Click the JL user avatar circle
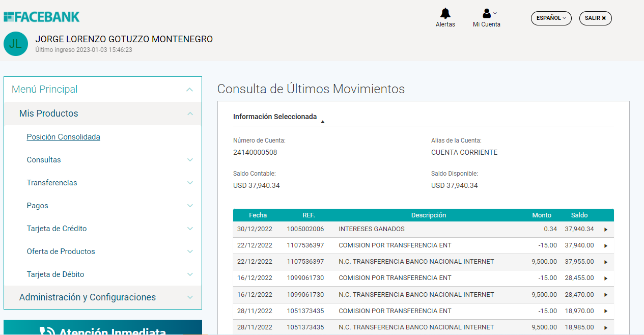Screen dimensions: 644x335 pos(16,44)
